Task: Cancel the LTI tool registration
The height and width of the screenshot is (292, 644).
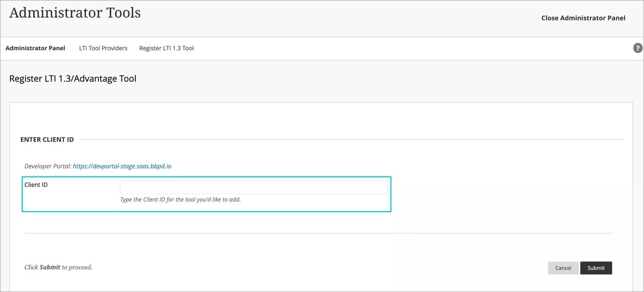Action: [563, 267]
